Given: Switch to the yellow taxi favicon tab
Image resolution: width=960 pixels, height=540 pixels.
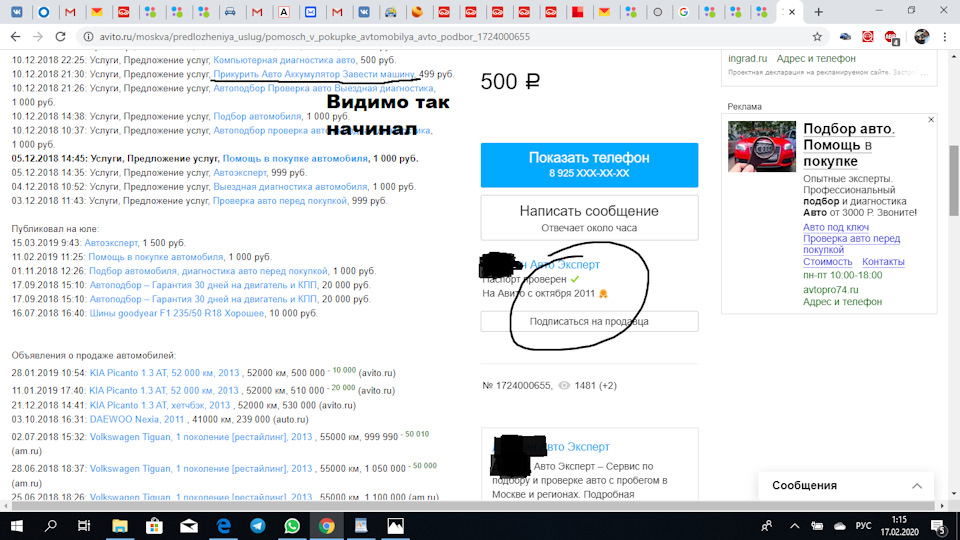Looking at the screenshot, I should point(391,12).
